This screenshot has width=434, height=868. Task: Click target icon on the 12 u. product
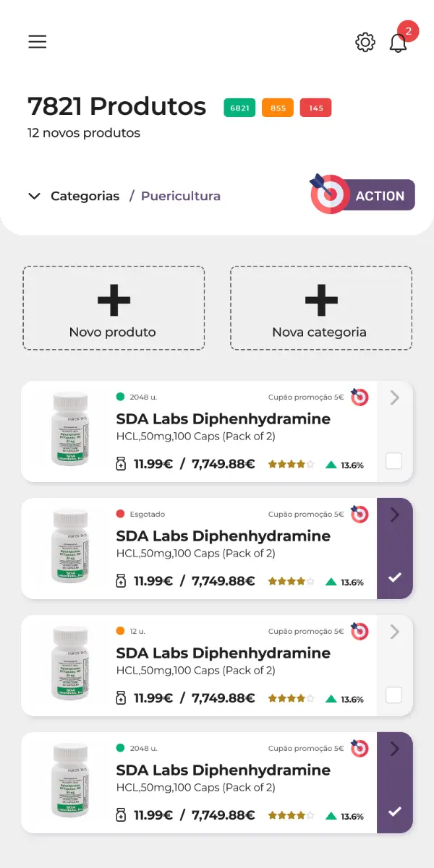pos(359,632)
